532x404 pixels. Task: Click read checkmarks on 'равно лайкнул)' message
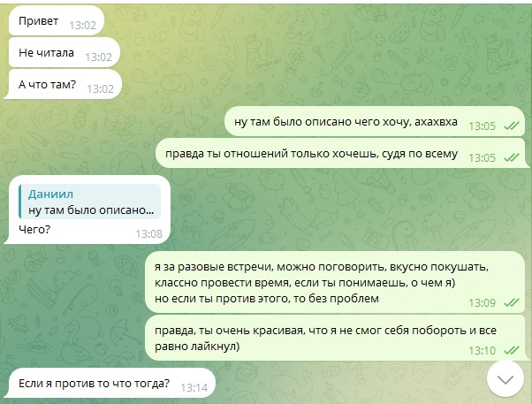(512, 350)
